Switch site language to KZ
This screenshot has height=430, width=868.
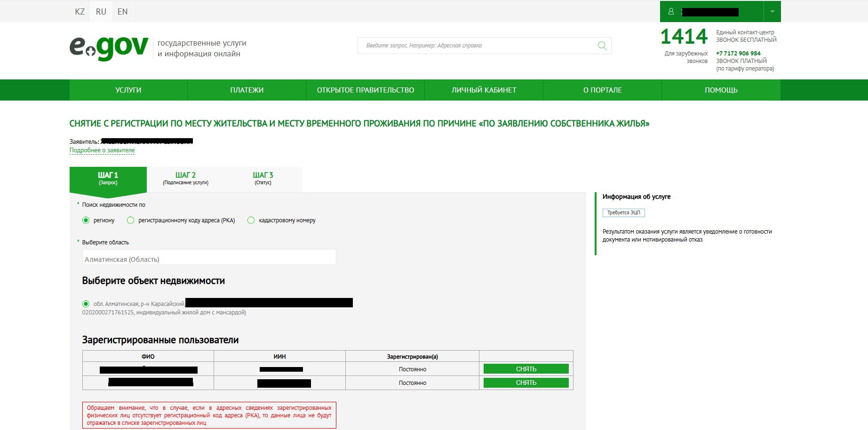(80, 12)
